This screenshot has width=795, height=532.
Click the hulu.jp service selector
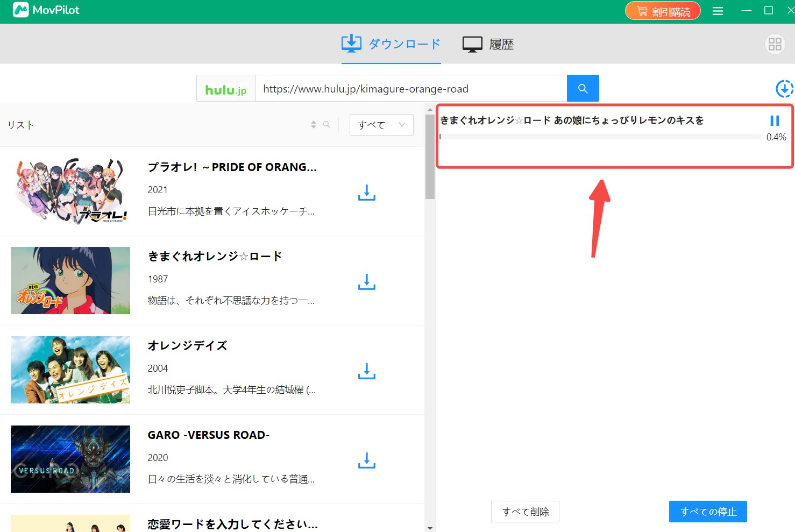tap(226, 89)
